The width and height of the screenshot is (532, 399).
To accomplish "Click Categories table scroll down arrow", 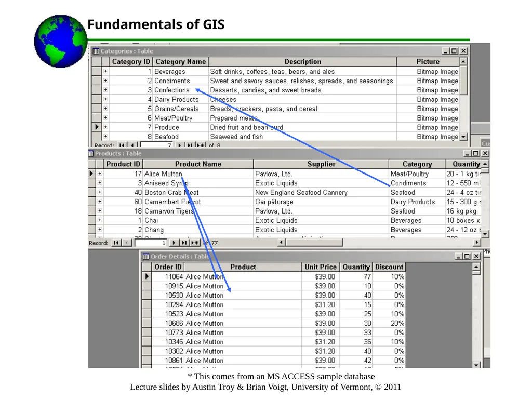I will [x=463, y=137].
